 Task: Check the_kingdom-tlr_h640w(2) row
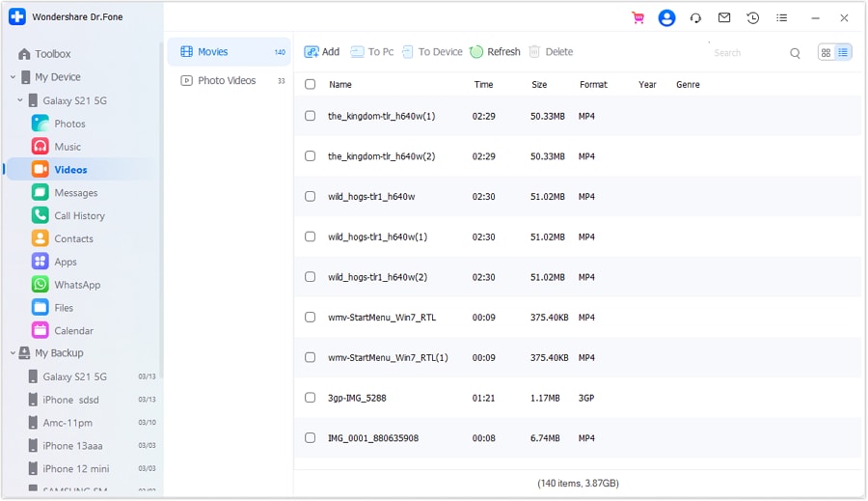(310, 156)
